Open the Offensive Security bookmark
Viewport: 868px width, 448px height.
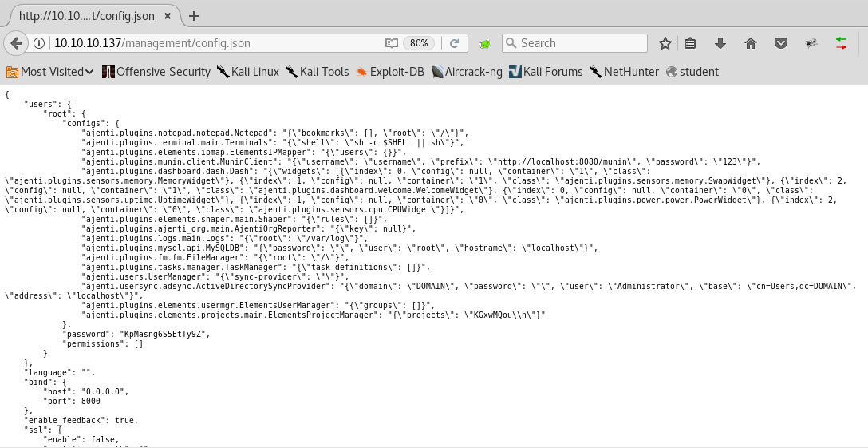tap(156, 72)
